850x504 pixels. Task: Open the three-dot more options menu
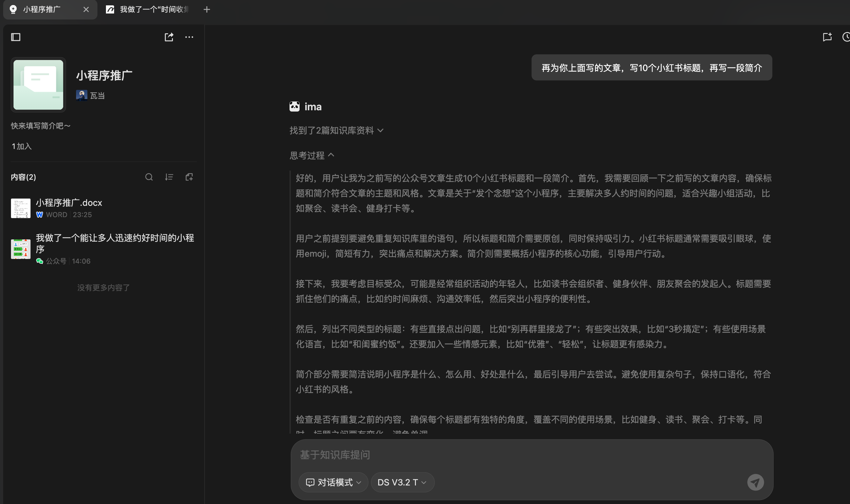tap(189, 37)
